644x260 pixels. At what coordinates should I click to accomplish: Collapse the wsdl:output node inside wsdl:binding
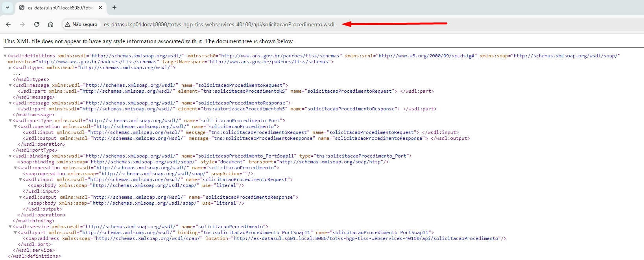pos(20,197)
